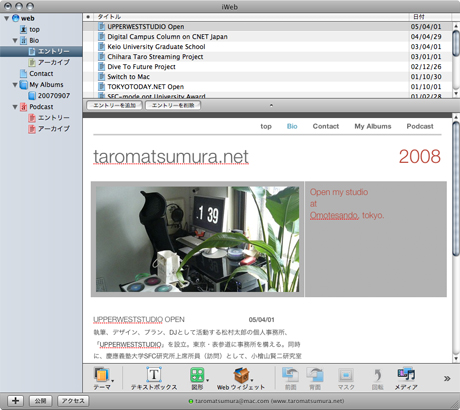
Task: Click the アクセス visit button
Action: 73,401
